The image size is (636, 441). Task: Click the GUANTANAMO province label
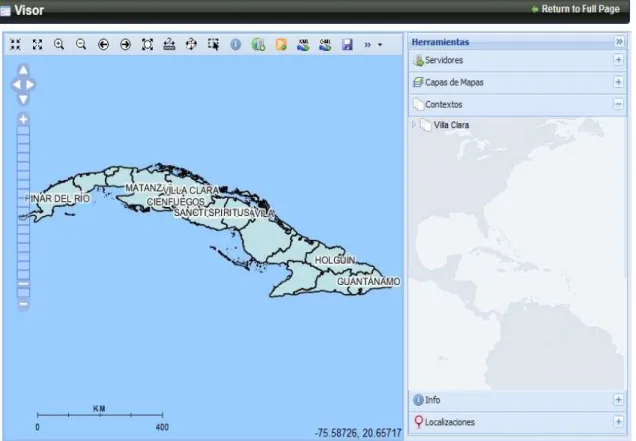coord(368,281)
